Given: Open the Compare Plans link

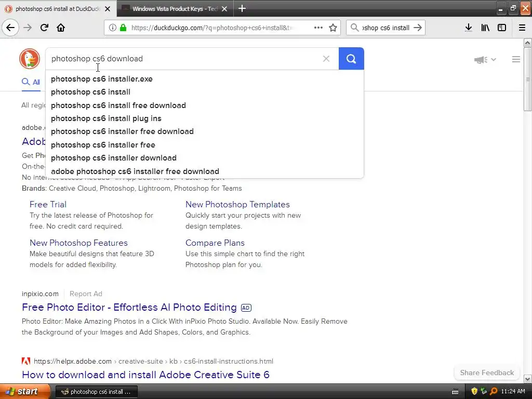Looking at the screenshot, I should (215, 243).
